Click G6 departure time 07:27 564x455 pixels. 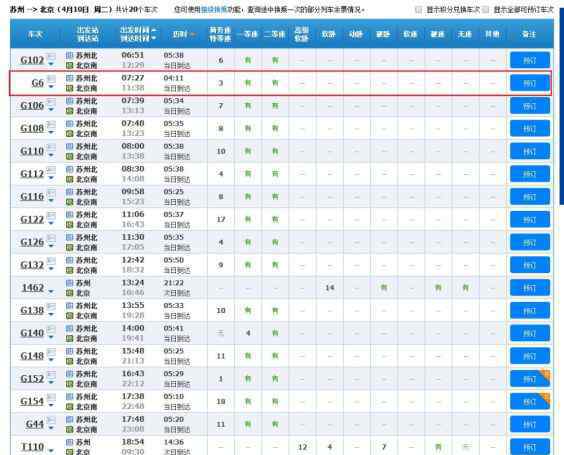133,78
